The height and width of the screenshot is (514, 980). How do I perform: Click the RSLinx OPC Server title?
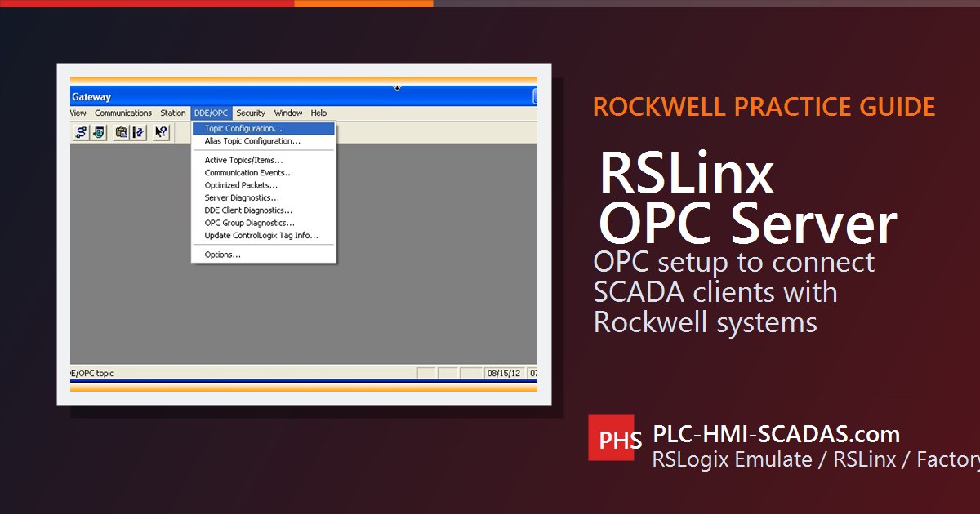pos(747,198)
